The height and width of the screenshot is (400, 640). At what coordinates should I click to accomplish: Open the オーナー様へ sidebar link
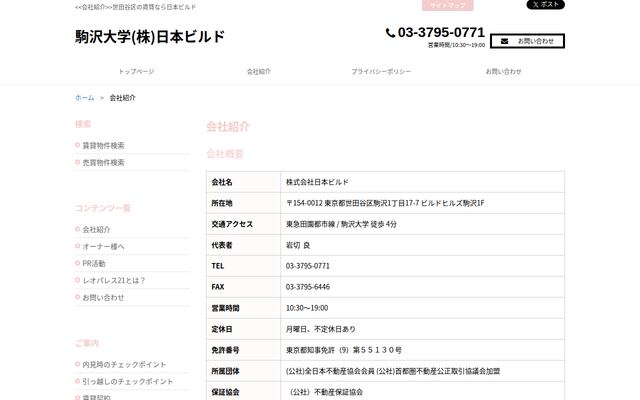coord(103,247)
